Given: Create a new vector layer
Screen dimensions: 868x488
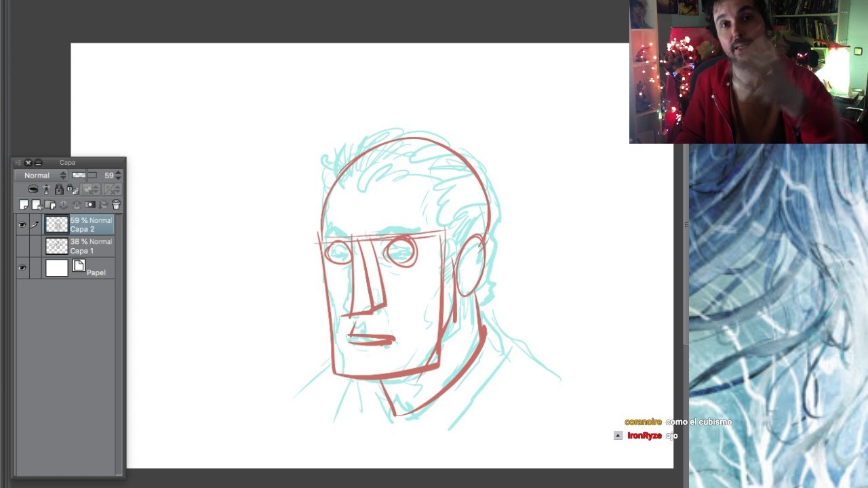Looking at the screenshot, I should click(37, 205).
